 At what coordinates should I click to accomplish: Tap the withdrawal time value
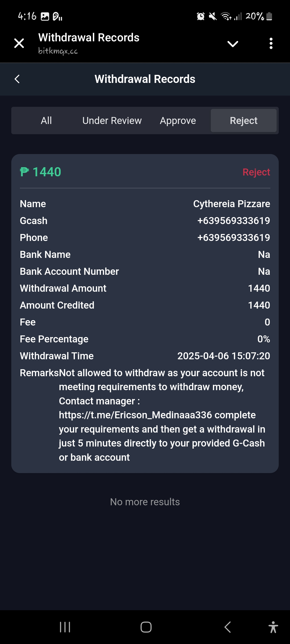pyautogui.click(x=223, y=356)
